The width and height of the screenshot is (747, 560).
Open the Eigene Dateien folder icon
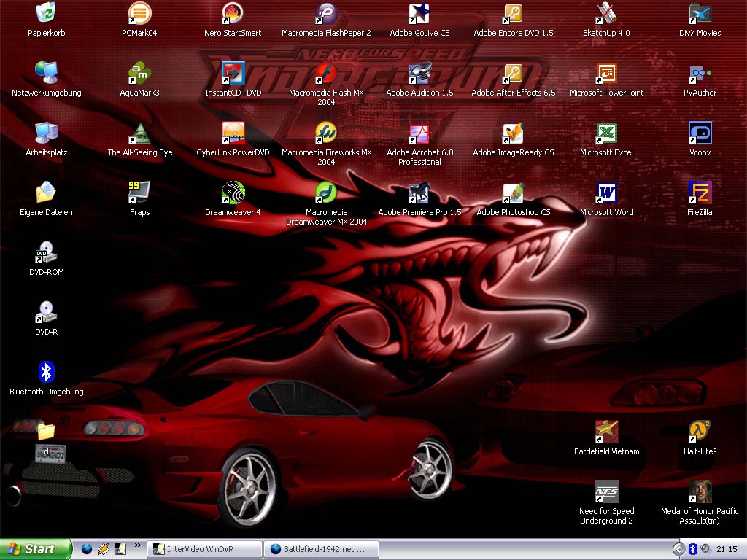click(x=46, y=192)
